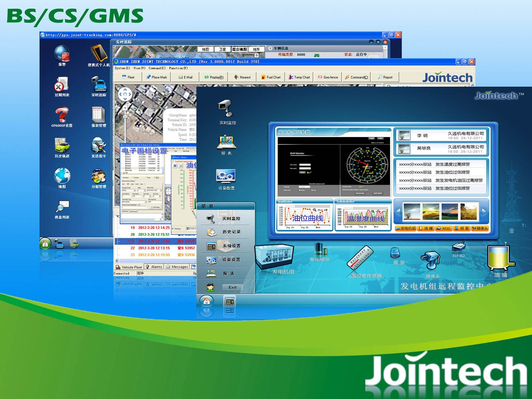Image resolution: width=532 pixels, height=399 pixels.
Task: Switch the map to 地形 terrain view
Action: coord(256,49)
